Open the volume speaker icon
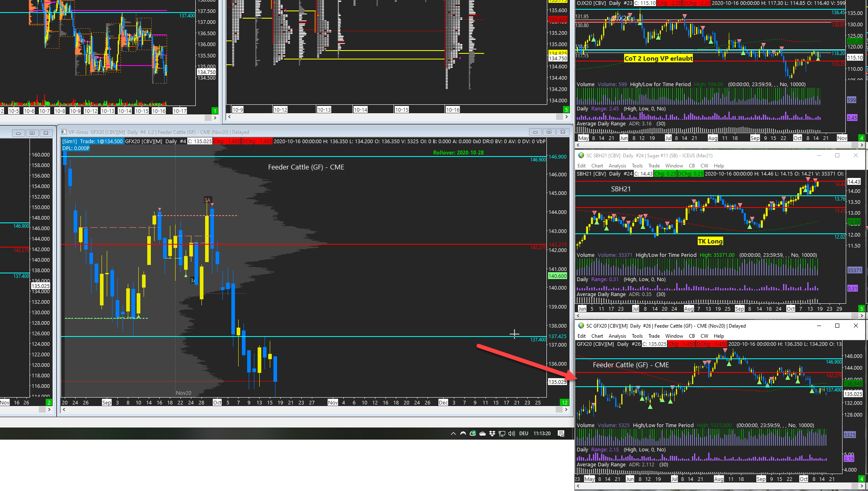Image resolution: width=868 pixels, height=491 pixels. coord(512,434)
